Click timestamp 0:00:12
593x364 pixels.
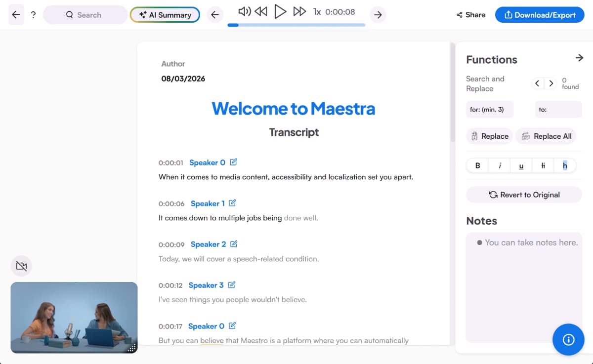[170, 286]
